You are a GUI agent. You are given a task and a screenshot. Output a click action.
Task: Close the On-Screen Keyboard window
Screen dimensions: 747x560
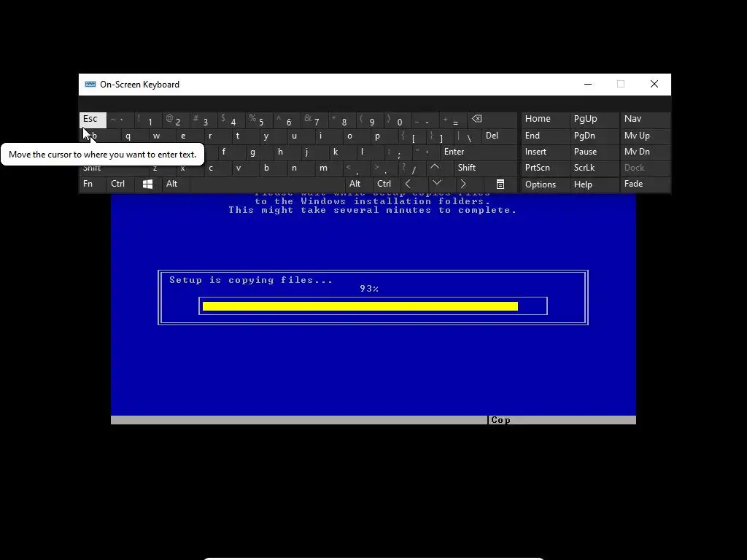654,85
